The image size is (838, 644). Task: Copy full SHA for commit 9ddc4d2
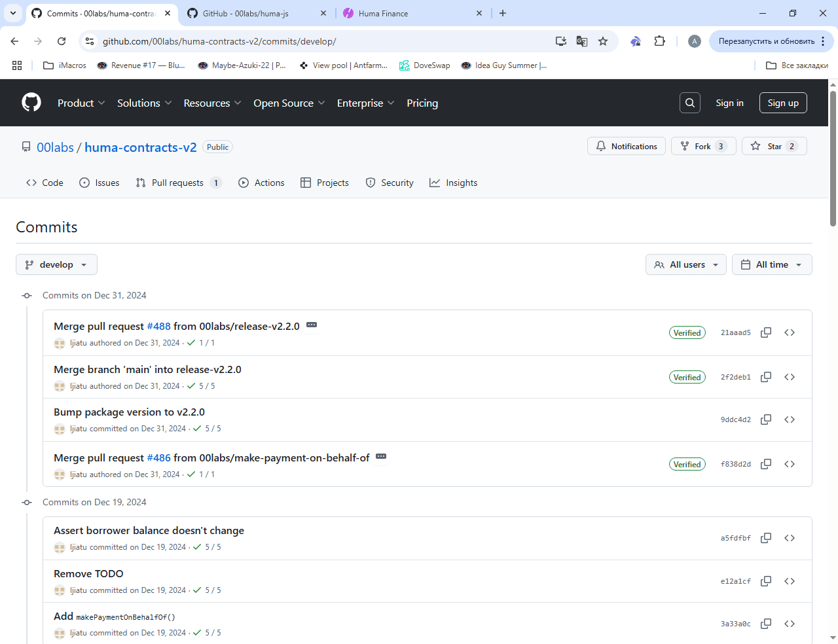point(766,420)
